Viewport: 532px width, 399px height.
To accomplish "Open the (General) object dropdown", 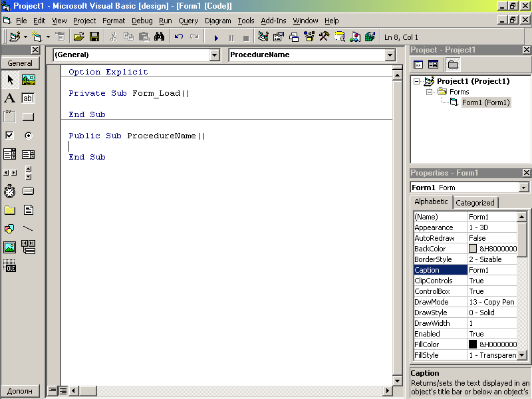I will pyautogui.click(x=214, y=55).
